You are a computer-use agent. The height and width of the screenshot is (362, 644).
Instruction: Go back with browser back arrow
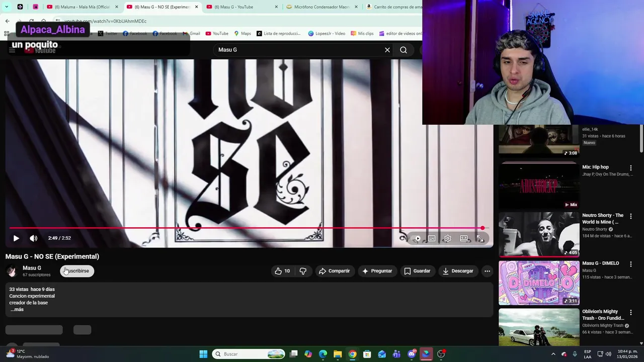[7, 21]
